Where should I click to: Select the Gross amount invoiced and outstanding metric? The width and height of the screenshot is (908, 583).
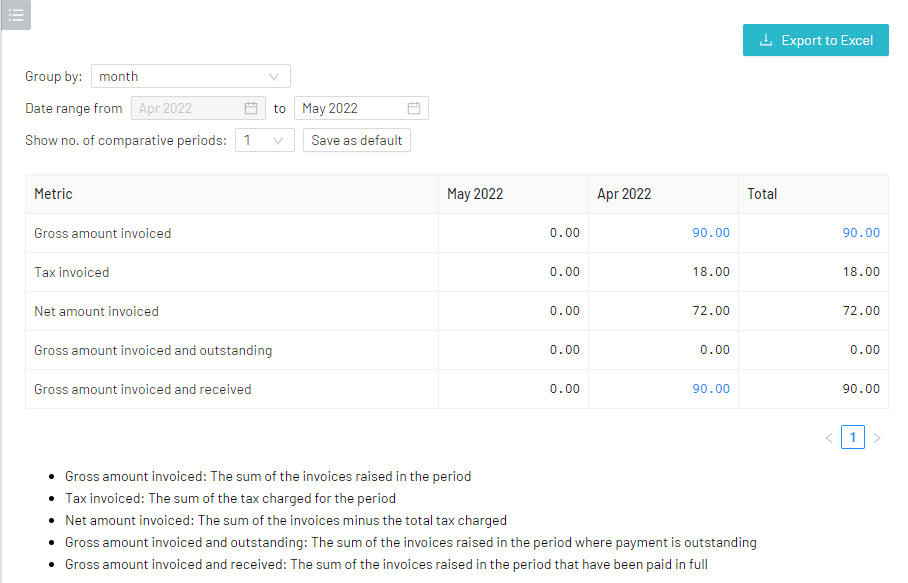point(154,349)
